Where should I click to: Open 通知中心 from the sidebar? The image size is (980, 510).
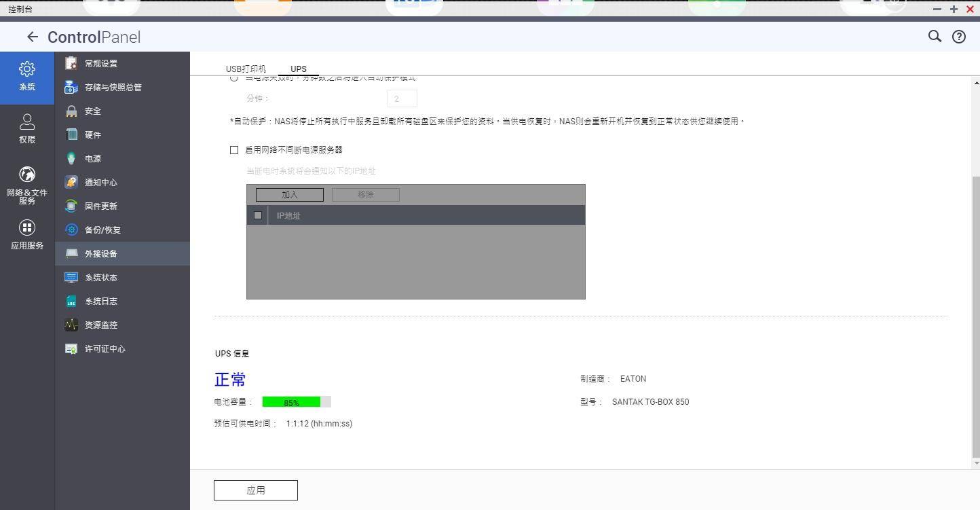(100, 182)
